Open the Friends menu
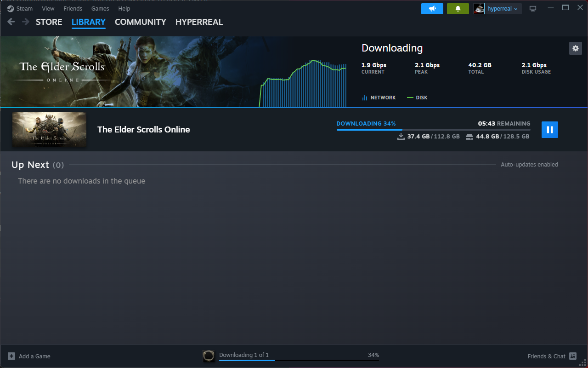This screenshot has width=588, height=368. [x=73, y=8]
